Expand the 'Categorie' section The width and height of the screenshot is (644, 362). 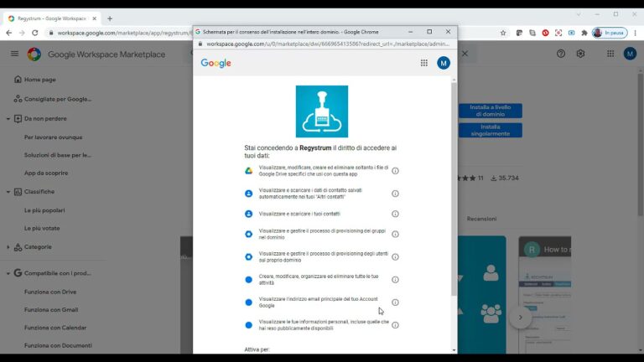[x=8, y=247]
